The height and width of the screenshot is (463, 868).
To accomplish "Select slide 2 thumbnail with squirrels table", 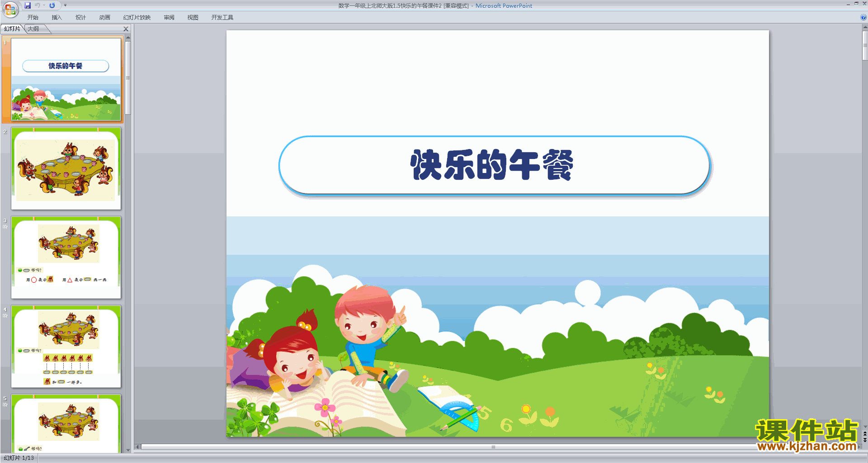I will click(x=66, y=168).
